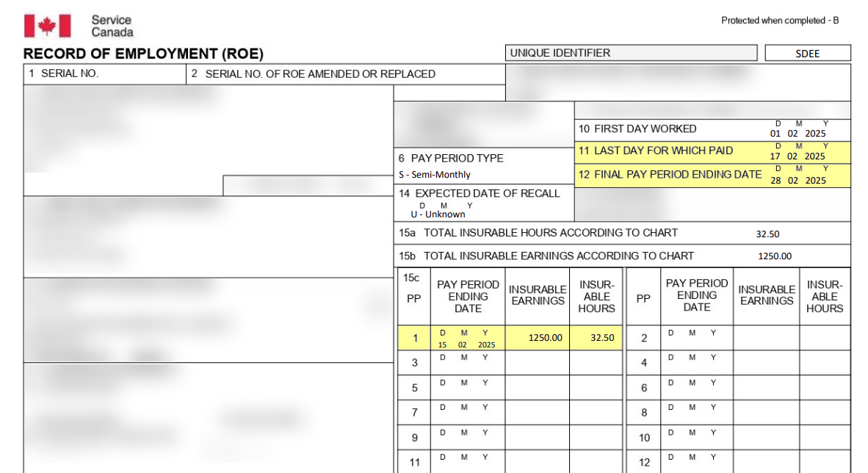Select the Unique Identifier field
The height and width of the screenshot is (473, 868).
point(632,53)
